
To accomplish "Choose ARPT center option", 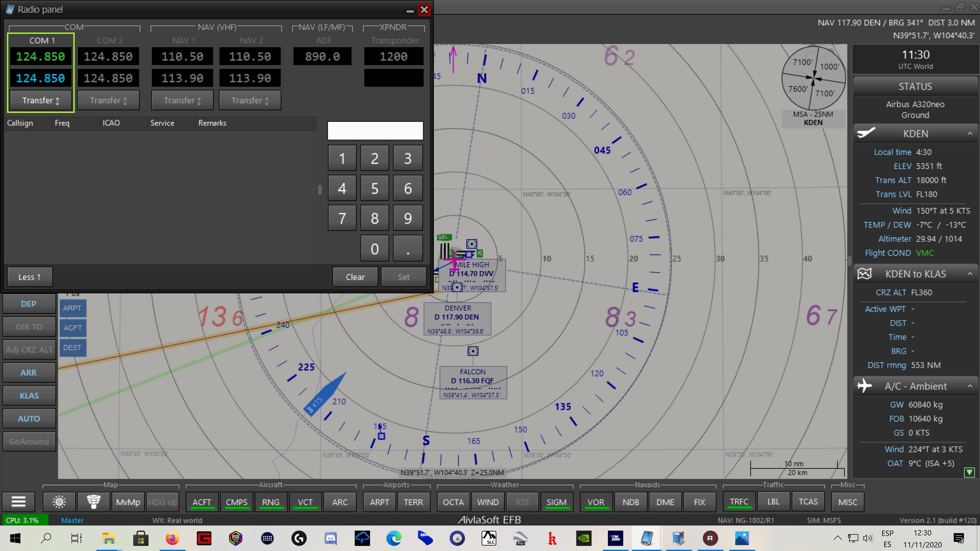I will [x=72, y=308].
